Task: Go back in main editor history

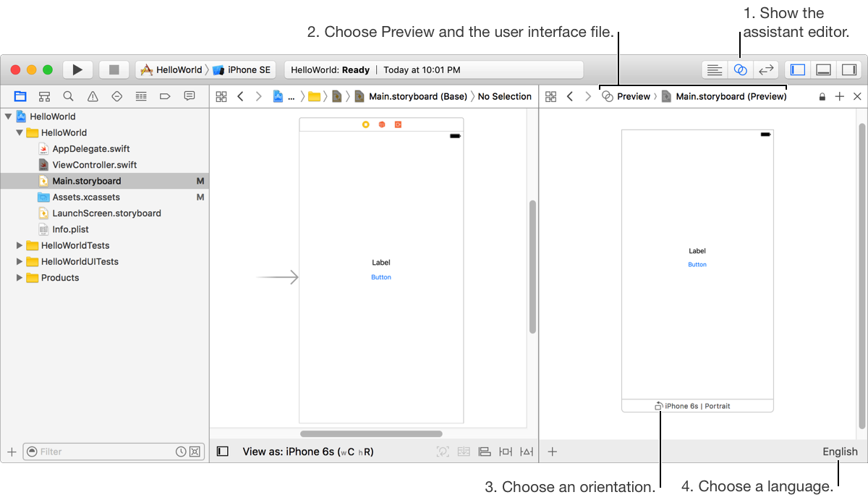Action: click(x=241, y=96)
